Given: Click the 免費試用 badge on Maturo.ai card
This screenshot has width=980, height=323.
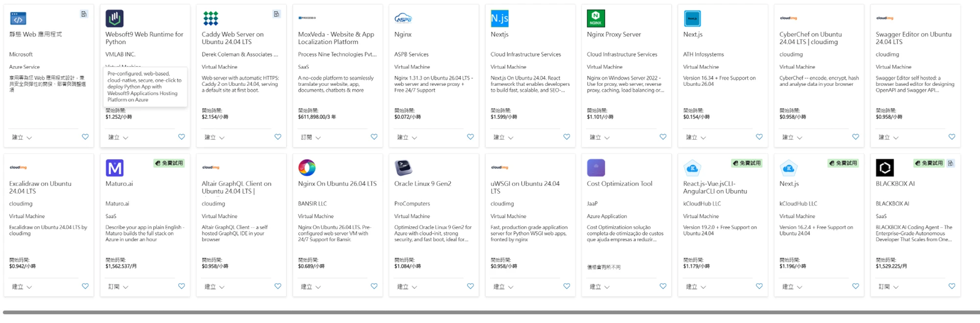Looking at the screenshot, I should pos(168,163).
